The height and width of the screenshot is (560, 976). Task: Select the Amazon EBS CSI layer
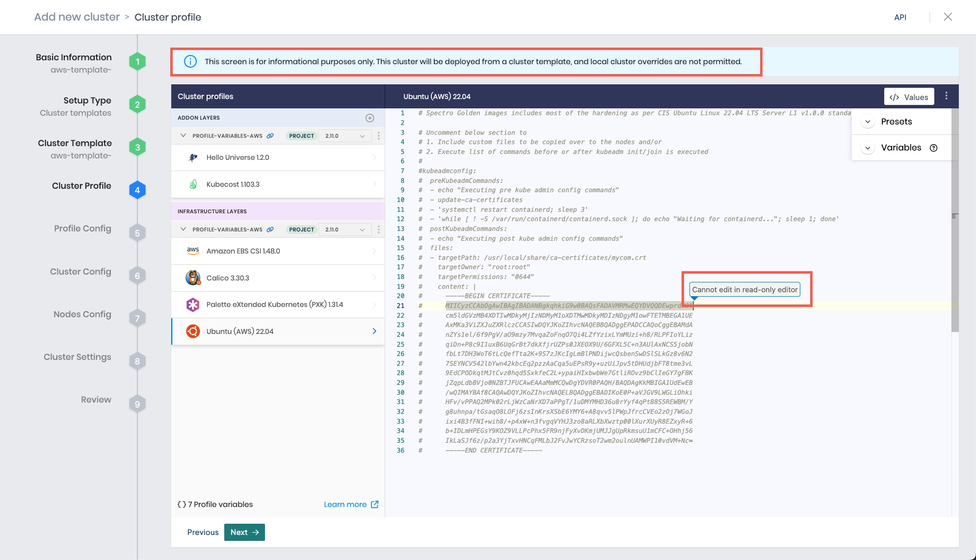tap(243, 251)
